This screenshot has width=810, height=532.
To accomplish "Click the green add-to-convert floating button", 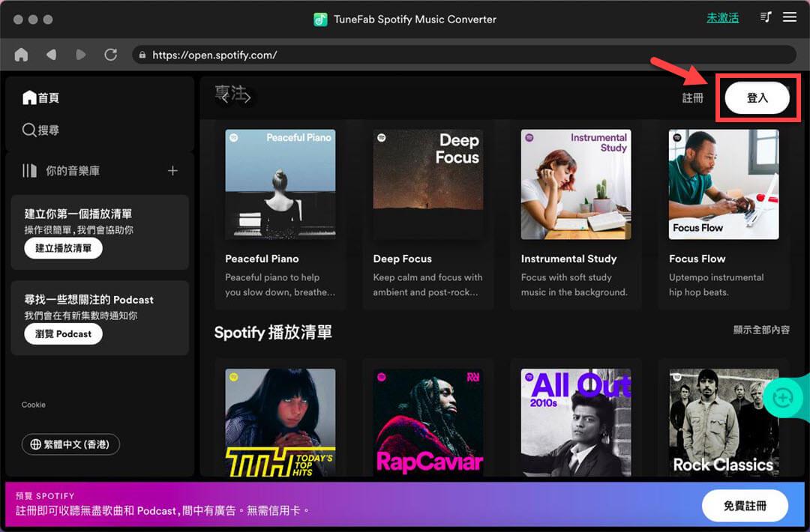I will [x=783, y=398].
